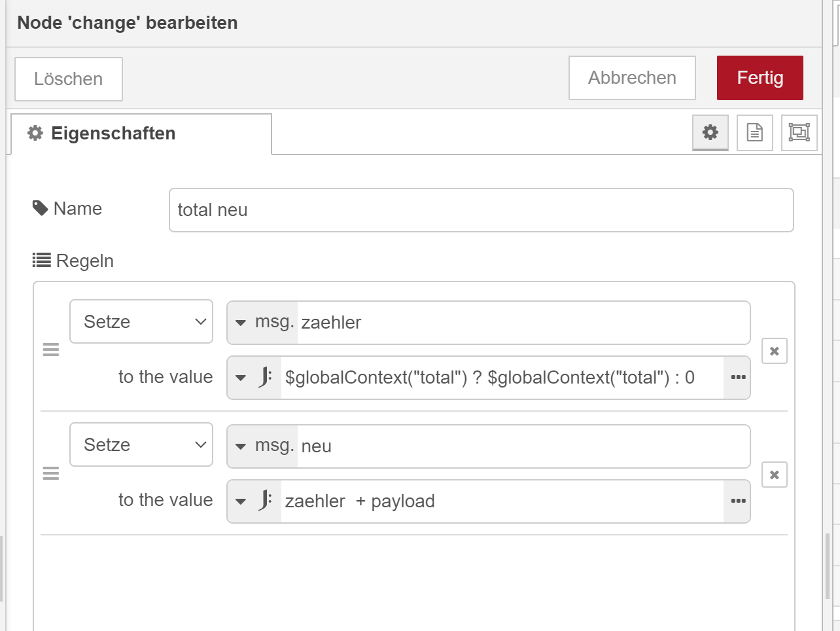Grab reorder handle of zaehler rule
This screenshot has width=840, height=631.
click(x=51, y=350)
